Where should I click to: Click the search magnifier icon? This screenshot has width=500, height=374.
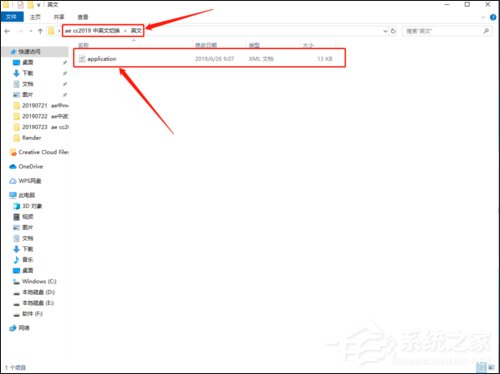coord(486,31)
